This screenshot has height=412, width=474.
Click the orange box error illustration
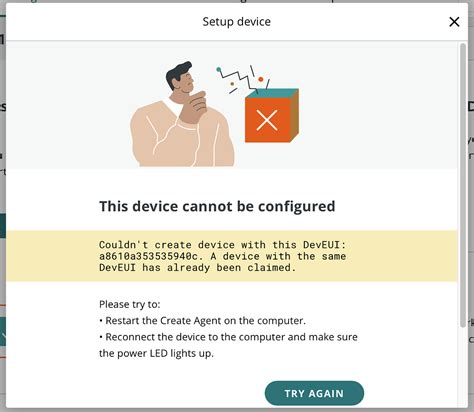coord(272,115)
